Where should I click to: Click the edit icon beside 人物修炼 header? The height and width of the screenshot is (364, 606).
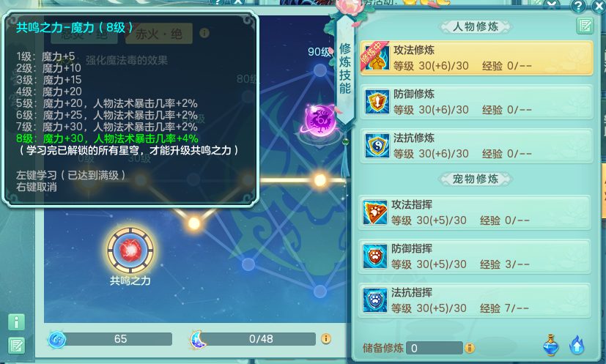pos(585,26)
